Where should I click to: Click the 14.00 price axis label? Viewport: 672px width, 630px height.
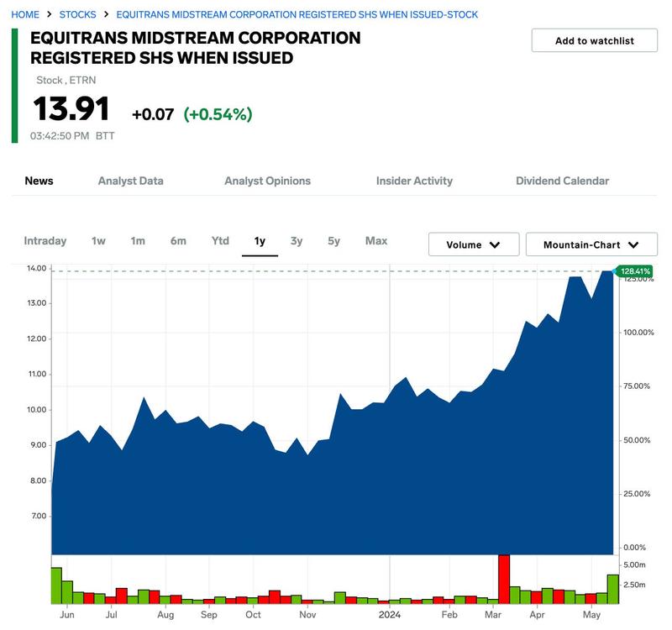coord(36,268)
